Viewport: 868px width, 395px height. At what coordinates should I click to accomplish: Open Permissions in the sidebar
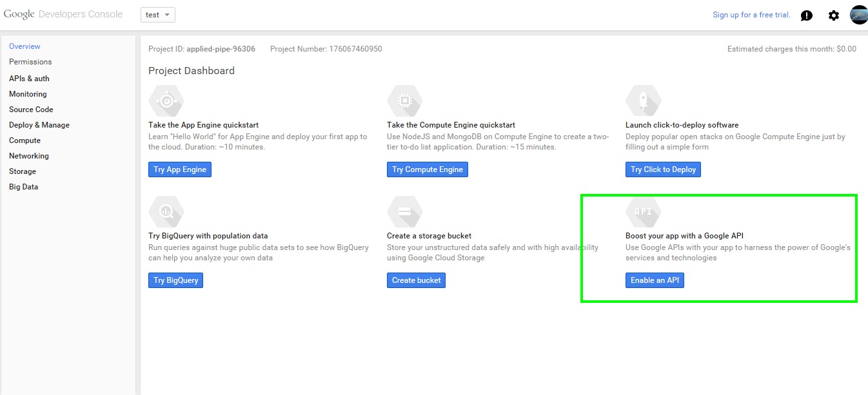point(30,62)
